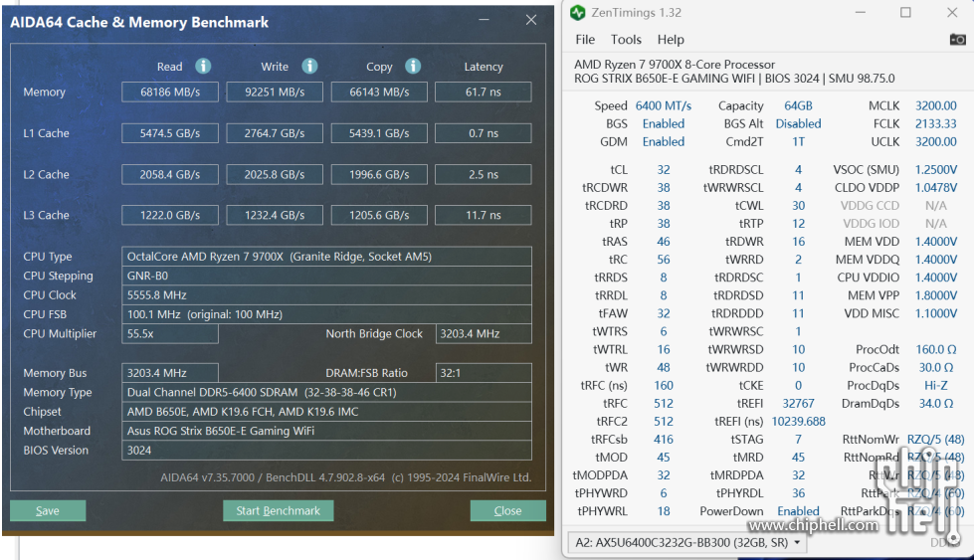The width and height of the screenshot is (974, 560).
Task: Click Memory Write value 92251 MB/s
Action: pos(275,92)
